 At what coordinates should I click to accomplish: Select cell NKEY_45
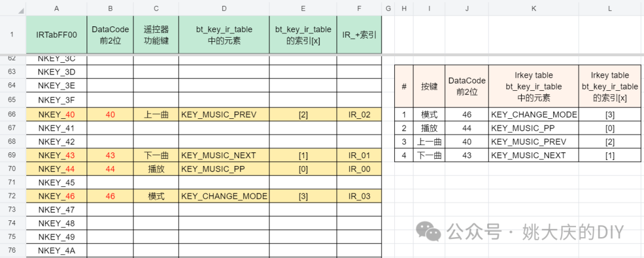(x=56, y=183)
